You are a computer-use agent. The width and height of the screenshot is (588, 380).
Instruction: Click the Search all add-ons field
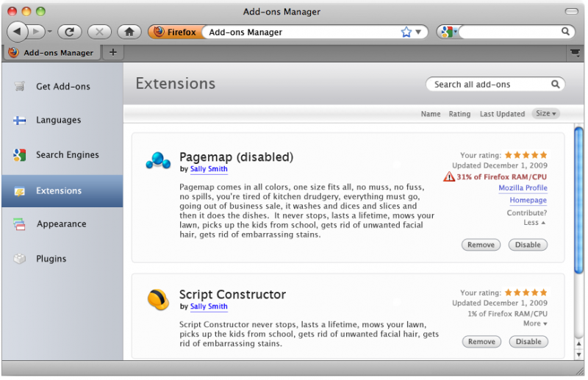tap(495, 85)
